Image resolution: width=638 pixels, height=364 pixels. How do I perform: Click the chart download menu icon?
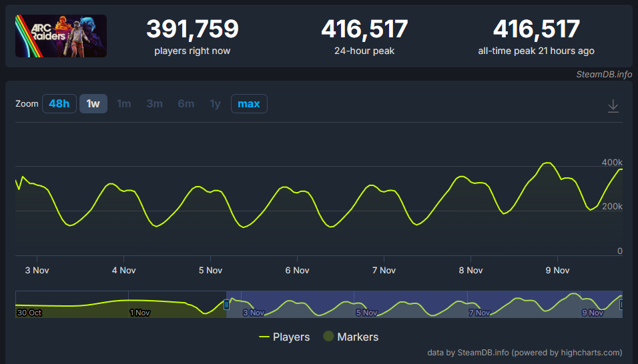(613, 106)
